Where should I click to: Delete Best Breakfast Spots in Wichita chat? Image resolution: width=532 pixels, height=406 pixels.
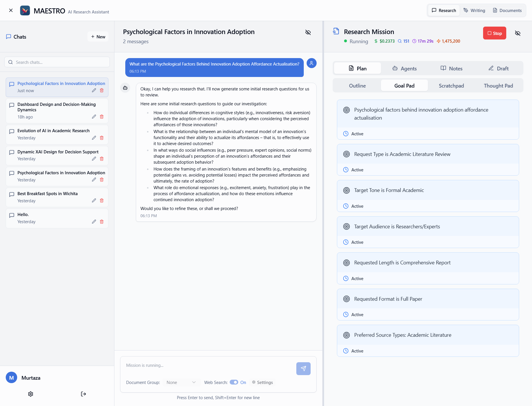(x=102, y=201)
